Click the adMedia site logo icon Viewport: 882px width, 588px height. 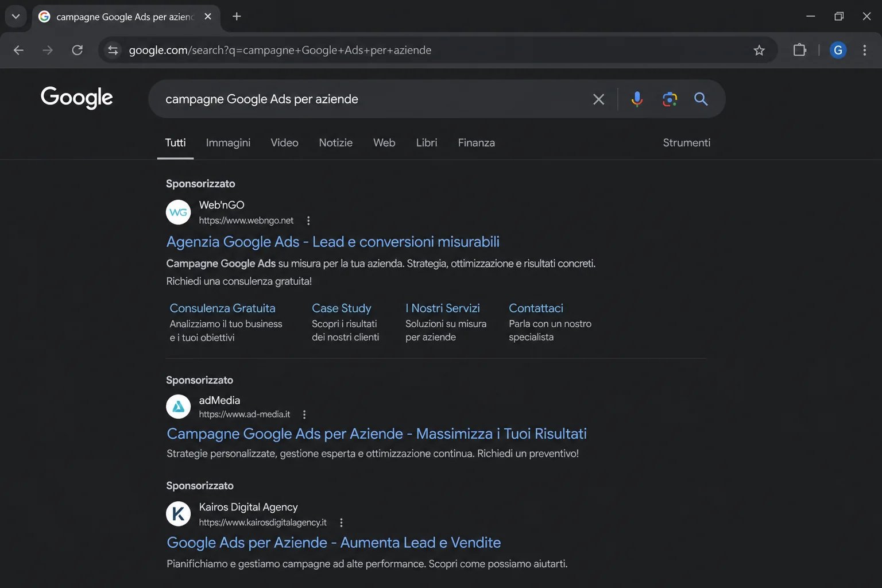[178, 407]
